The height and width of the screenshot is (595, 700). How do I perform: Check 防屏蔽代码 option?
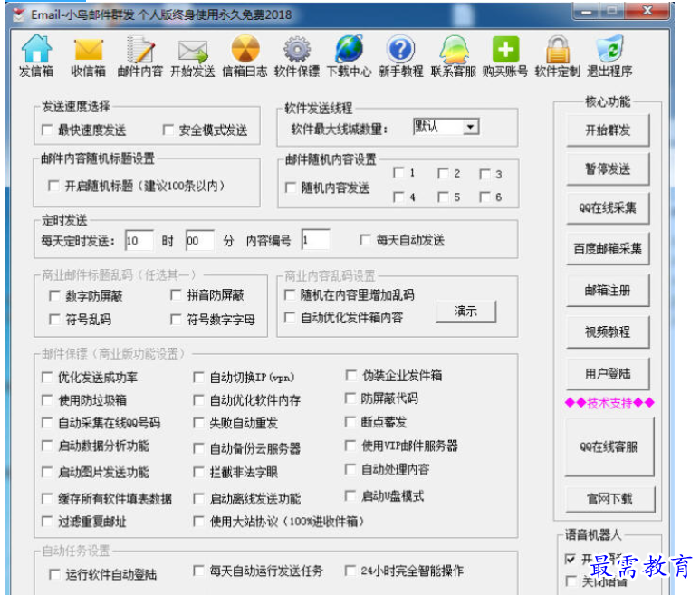(350, 398)
